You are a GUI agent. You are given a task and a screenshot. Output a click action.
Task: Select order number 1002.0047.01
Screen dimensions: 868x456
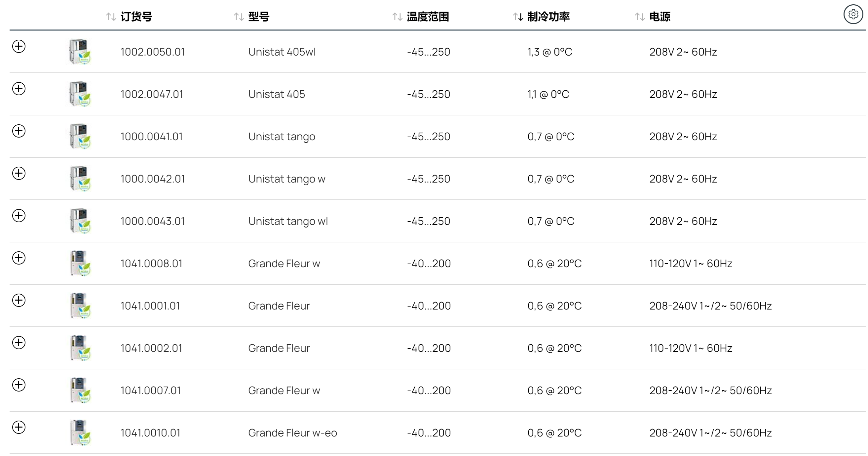point(152,94)
